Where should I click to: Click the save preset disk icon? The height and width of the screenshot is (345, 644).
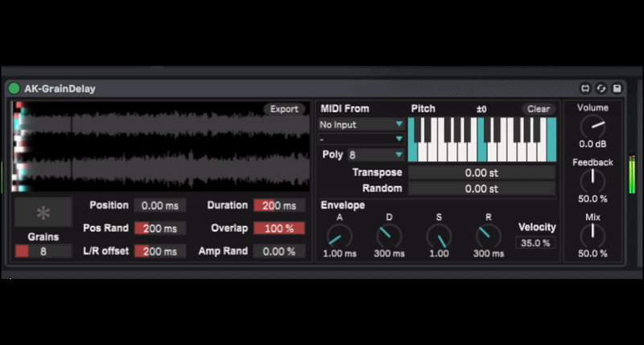[x=617, y=88]
